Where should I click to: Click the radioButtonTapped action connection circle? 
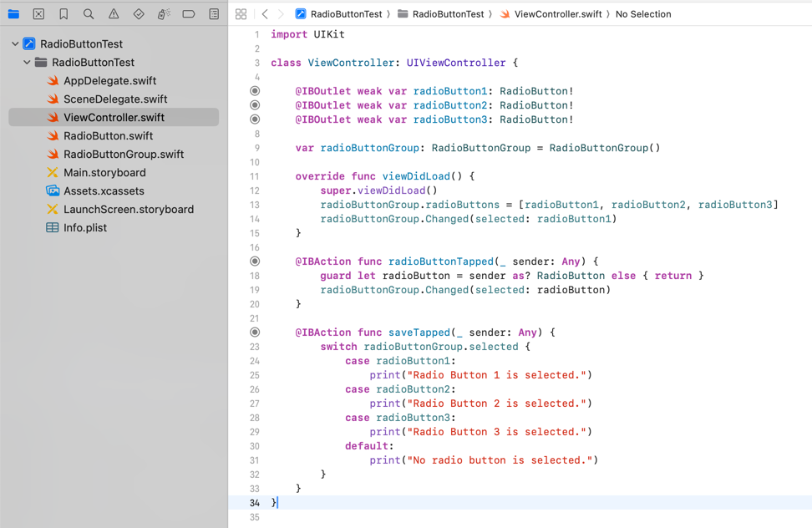(x=255, y=261)
